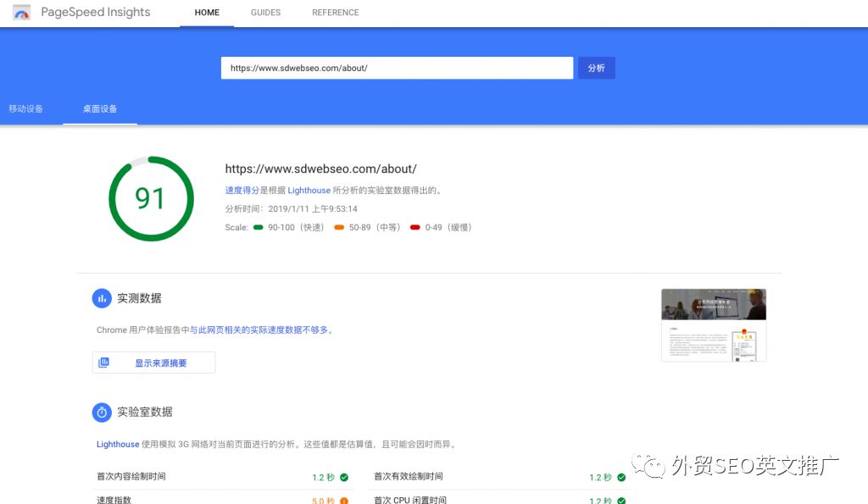Click orange warning icon beside 速度指数
Screen dimensions: 868x504
pos(344,500)
